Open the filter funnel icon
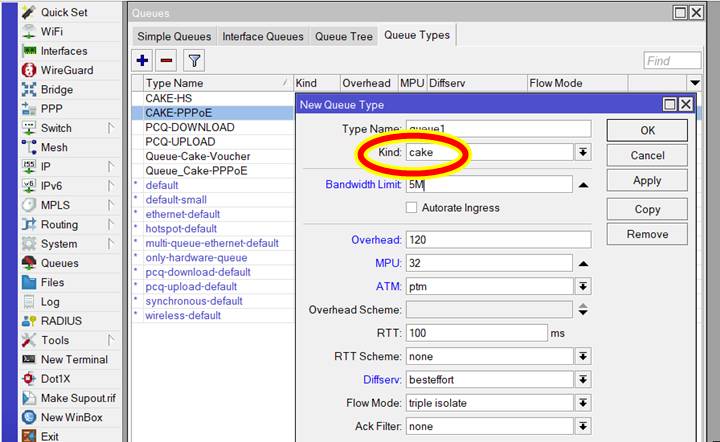Viewport: 720px width, 442px height. pyautogui.click(x=194, y=61)
